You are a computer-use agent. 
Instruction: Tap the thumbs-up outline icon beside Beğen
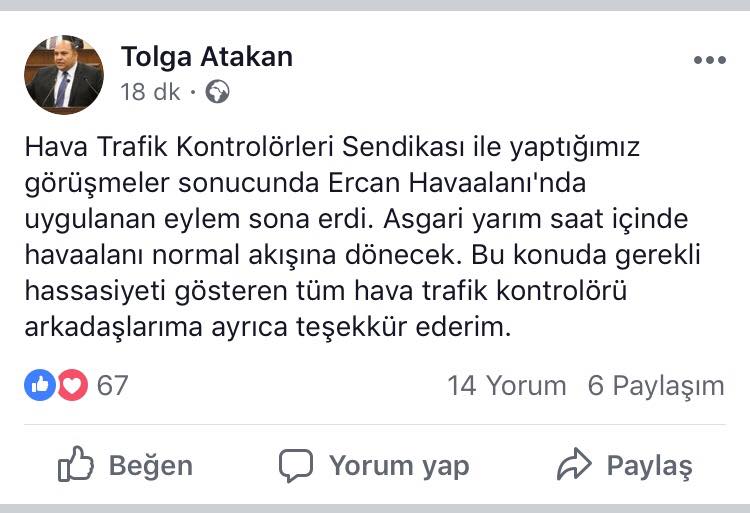(x=76, y=465)
